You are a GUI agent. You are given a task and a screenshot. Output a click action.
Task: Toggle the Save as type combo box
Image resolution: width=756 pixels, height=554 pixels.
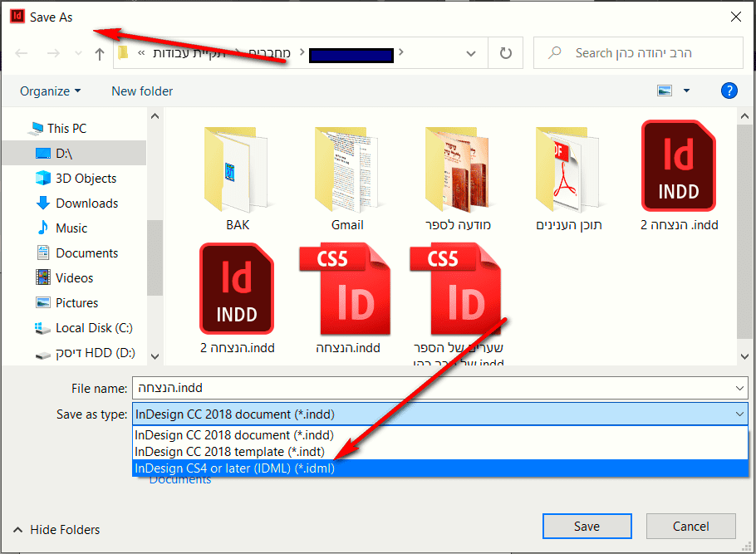point(439,414)
